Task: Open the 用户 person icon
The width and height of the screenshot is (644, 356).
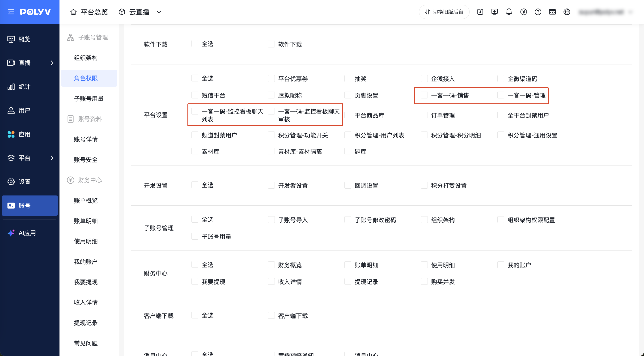Action: (x=11, y=110)
